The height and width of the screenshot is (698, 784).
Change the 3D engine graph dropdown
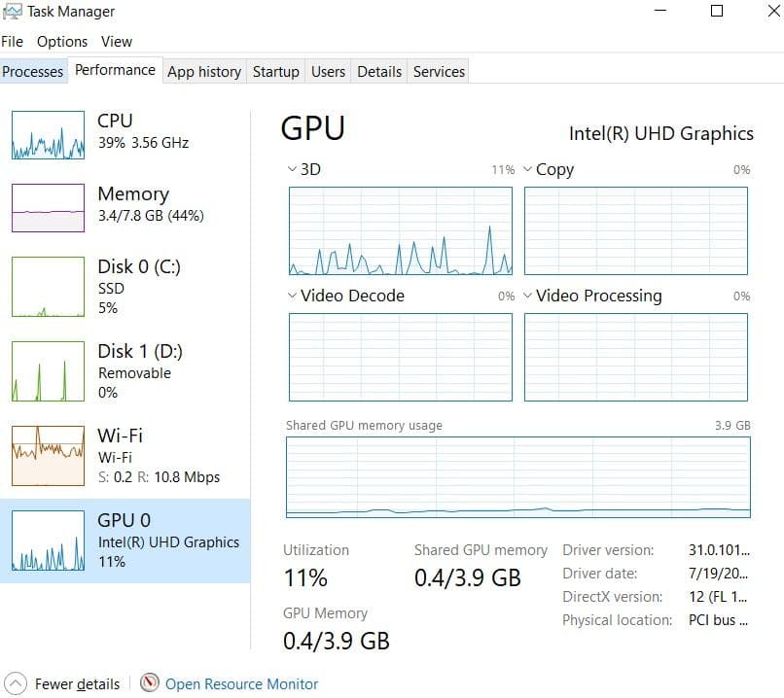pos(290,168)
